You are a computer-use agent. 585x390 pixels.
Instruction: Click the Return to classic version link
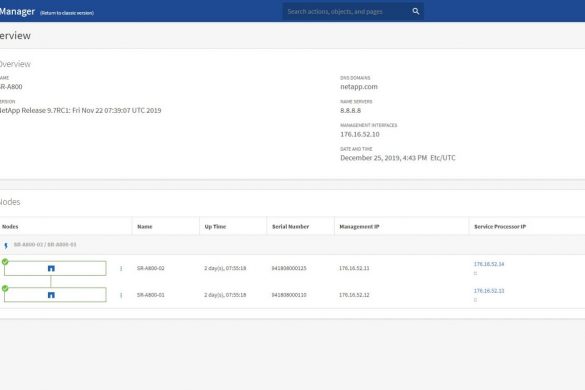tap(67, 13)
